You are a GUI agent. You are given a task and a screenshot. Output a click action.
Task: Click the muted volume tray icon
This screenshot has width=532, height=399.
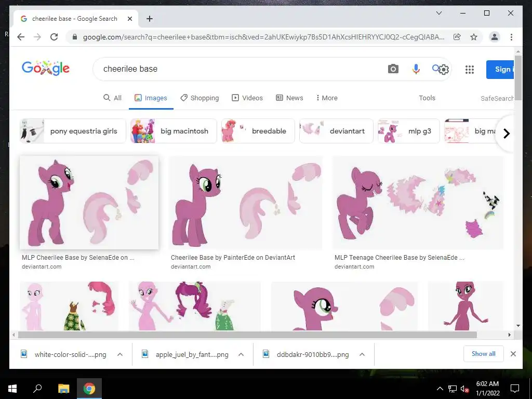pyautogui.click(x=464, y=389)
